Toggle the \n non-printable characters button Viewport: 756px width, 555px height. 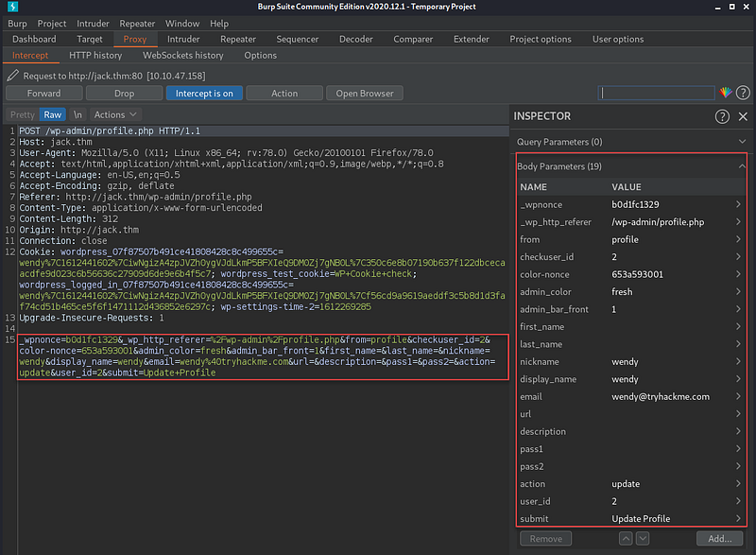click(77, 114)
